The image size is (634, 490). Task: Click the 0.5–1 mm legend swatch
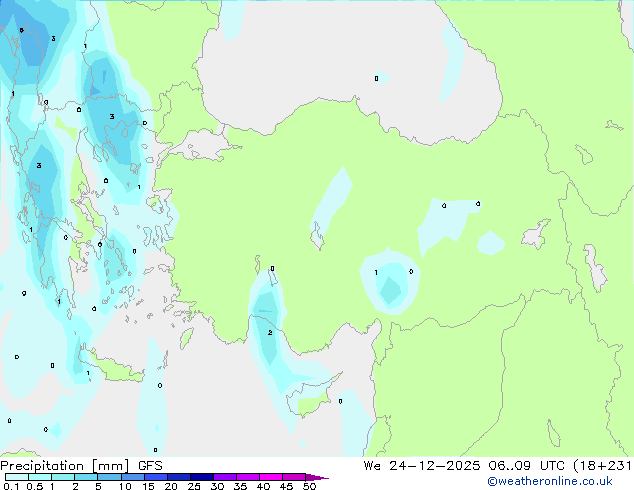(x=40, y=477)
